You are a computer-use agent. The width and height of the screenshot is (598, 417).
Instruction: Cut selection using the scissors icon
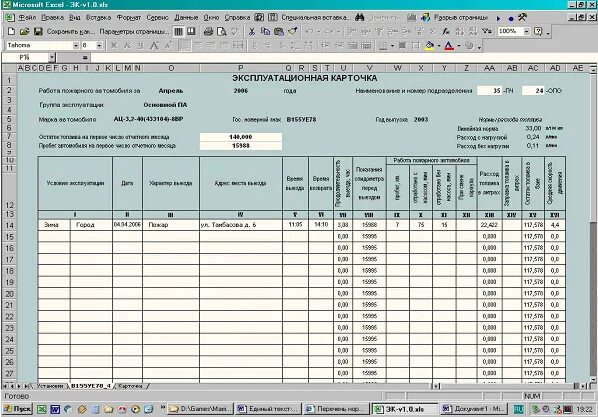(252, 31)
